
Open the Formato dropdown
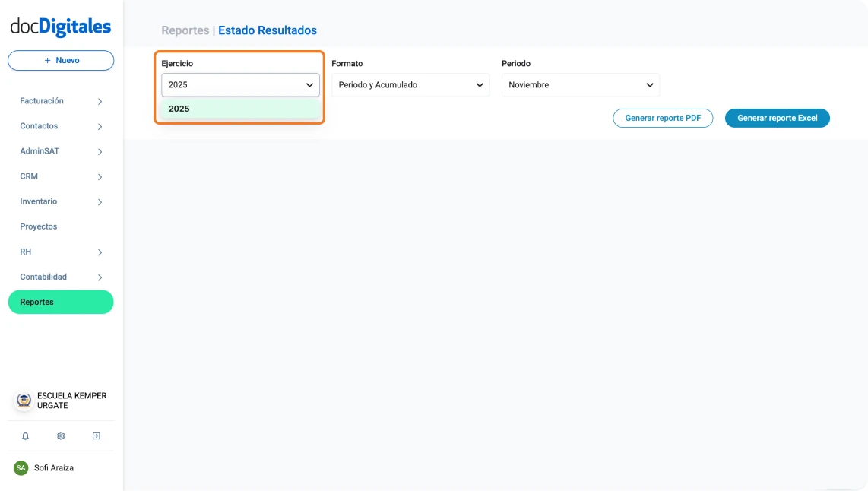tap(410, 85)
